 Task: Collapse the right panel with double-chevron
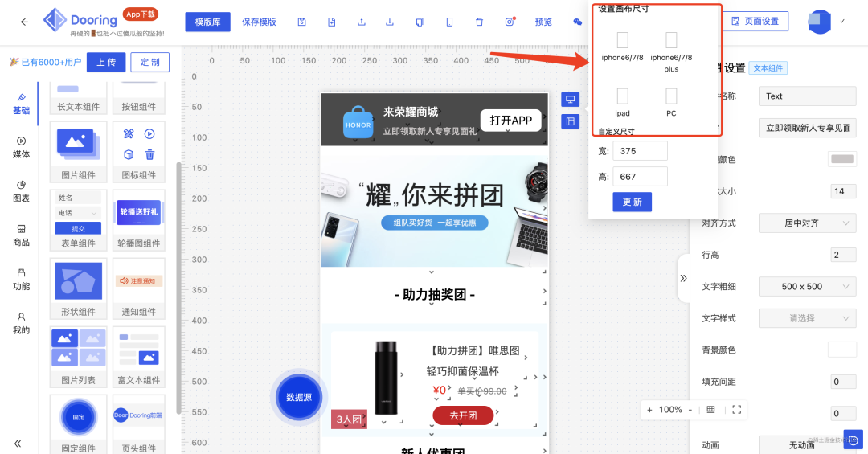coord(684,278)
